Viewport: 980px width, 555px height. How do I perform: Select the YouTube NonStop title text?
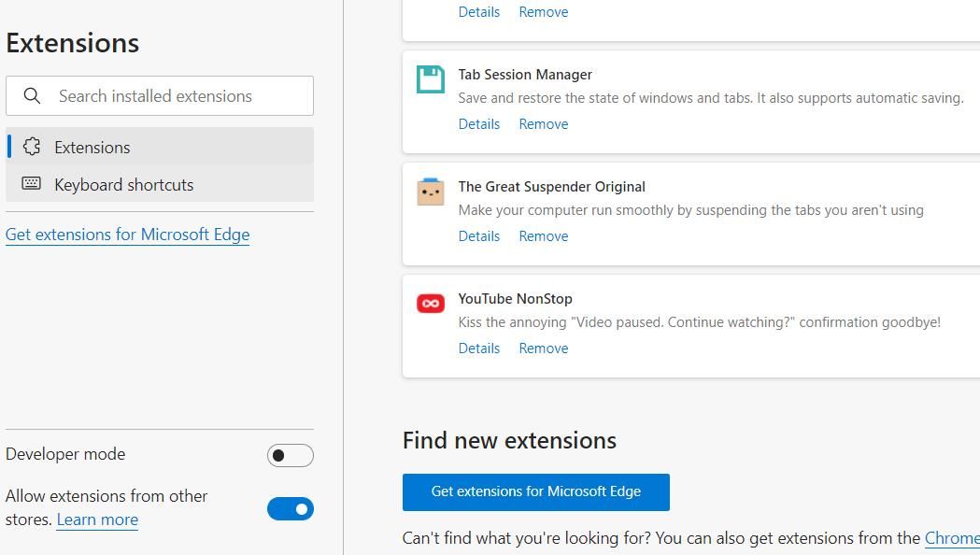[515, 299]
